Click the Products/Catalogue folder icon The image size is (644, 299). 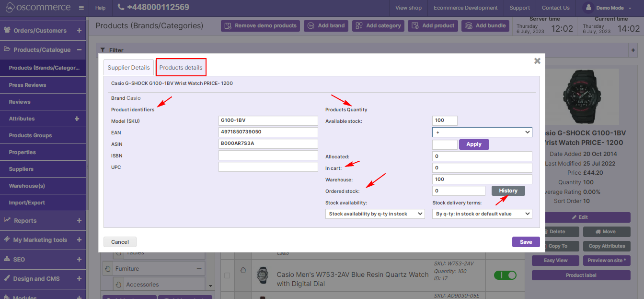click(7, 49)
